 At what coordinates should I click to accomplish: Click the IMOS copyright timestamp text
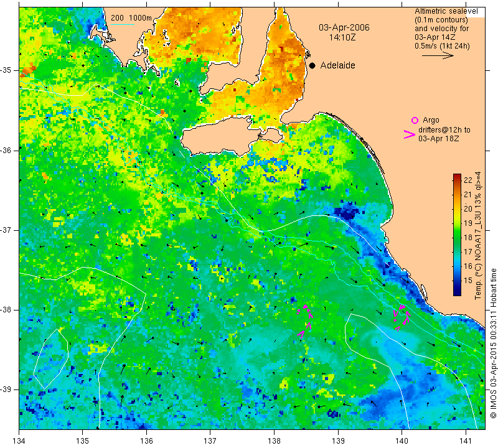point(493,343)
